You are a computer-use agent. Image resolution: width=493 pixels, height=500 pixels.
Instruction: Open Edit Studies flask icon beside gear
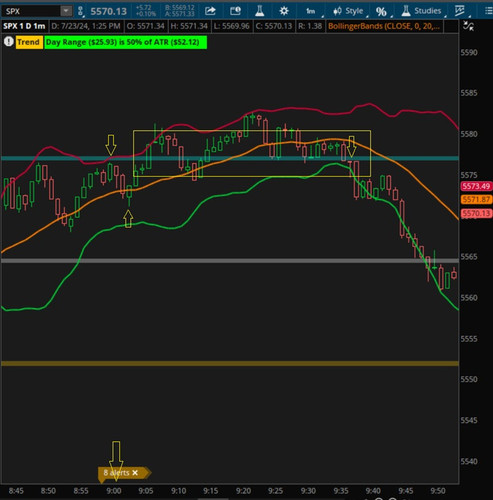(x=260, y=11)
